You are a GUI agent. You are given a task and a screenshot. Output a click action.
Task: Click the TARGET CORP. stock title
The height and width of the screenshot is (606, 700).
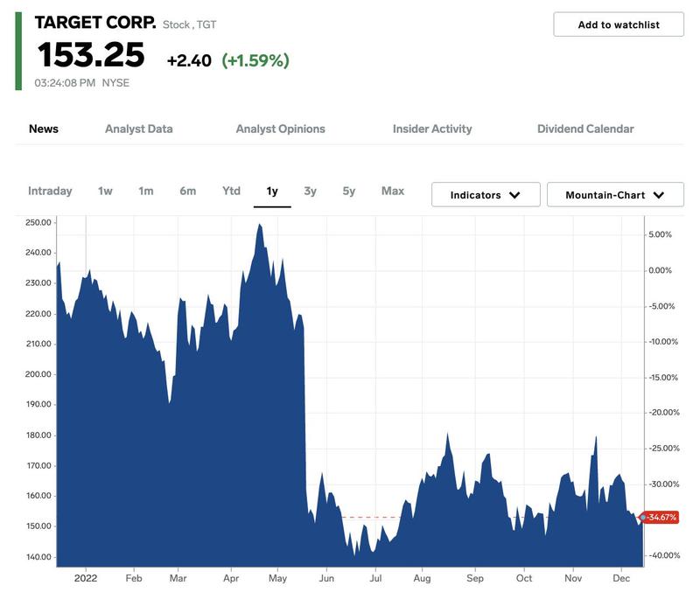(x=95, y=23)
